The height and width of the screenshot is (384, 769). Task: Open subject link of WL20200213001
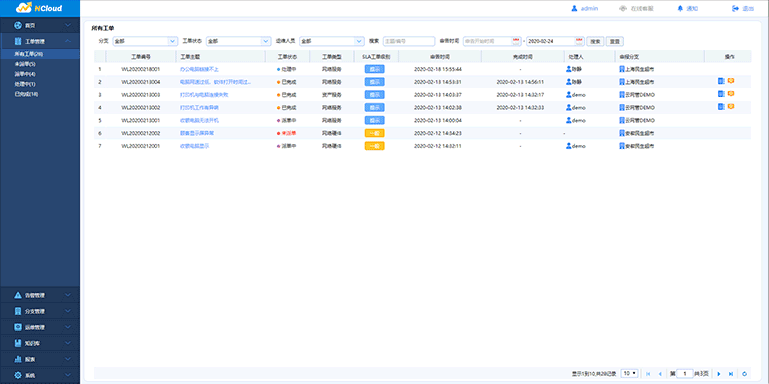point(199,120)
